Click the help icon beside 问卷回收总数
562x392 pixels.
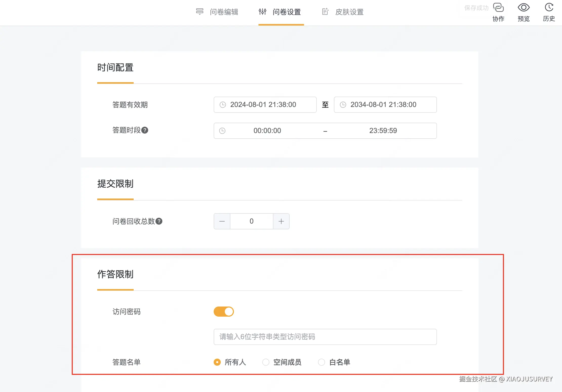[159, 221]
